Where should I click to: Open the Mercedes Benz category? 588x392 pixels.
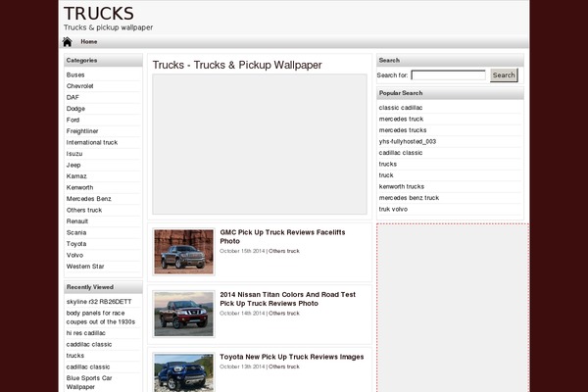pyautogui.click(x=89, y=199)
